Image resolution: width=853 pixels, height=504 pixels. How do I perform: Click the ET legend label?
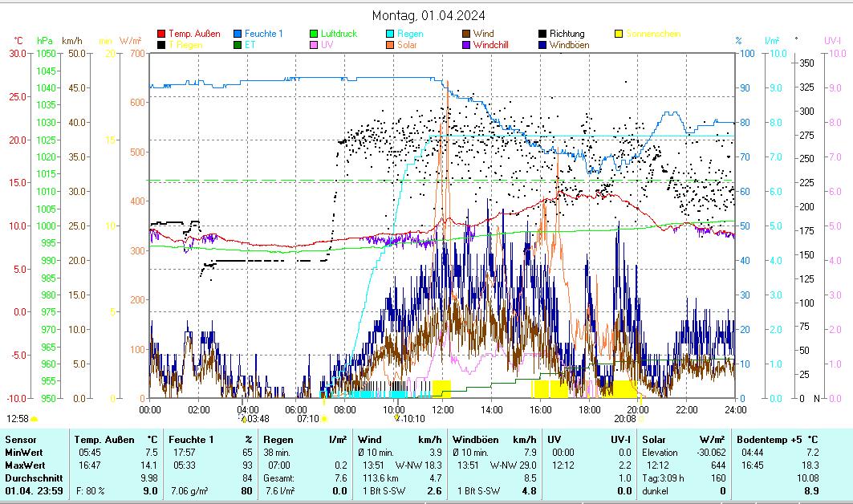tap(250, 45)
